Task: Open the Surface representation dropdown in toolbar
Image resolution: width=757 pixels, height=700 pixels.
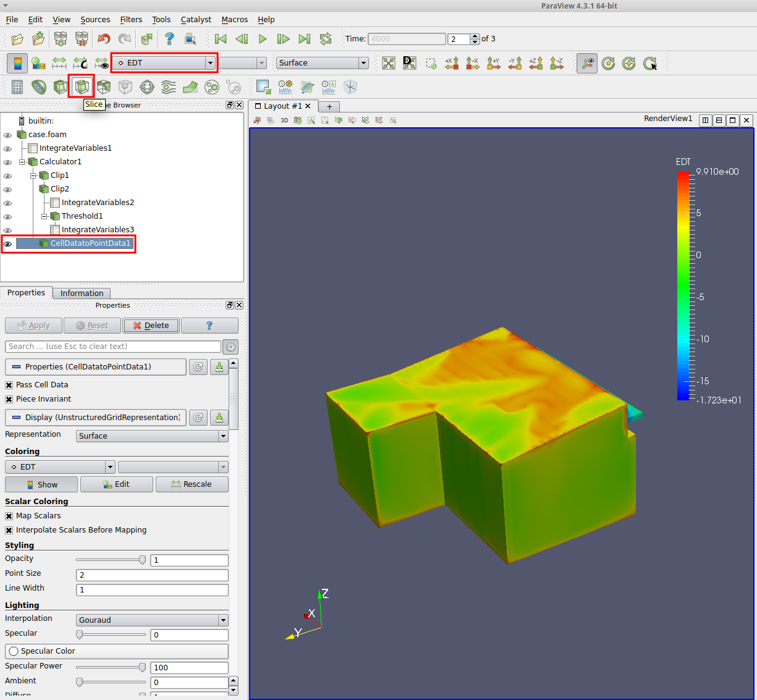Action: pos(322,63)
